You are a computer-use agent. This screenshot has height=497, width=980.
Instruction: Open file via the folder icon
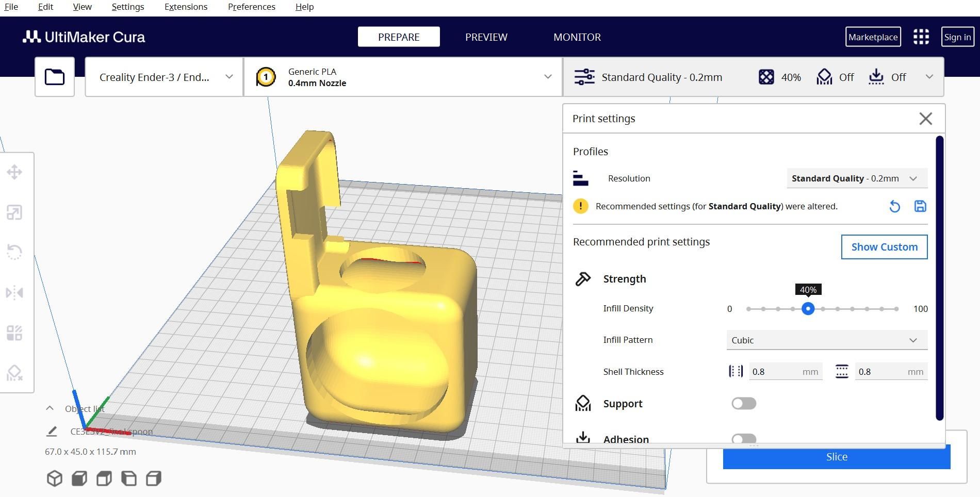click(55, 77)
